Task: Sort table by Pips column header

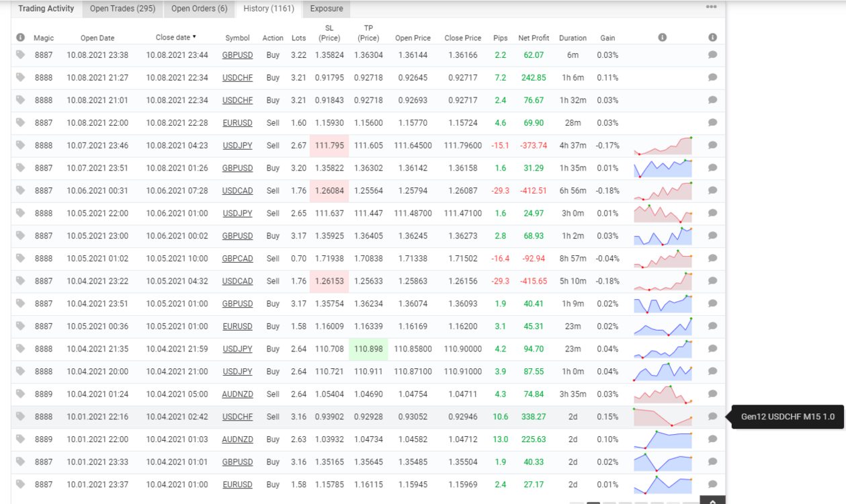Action: coord(500,38)
